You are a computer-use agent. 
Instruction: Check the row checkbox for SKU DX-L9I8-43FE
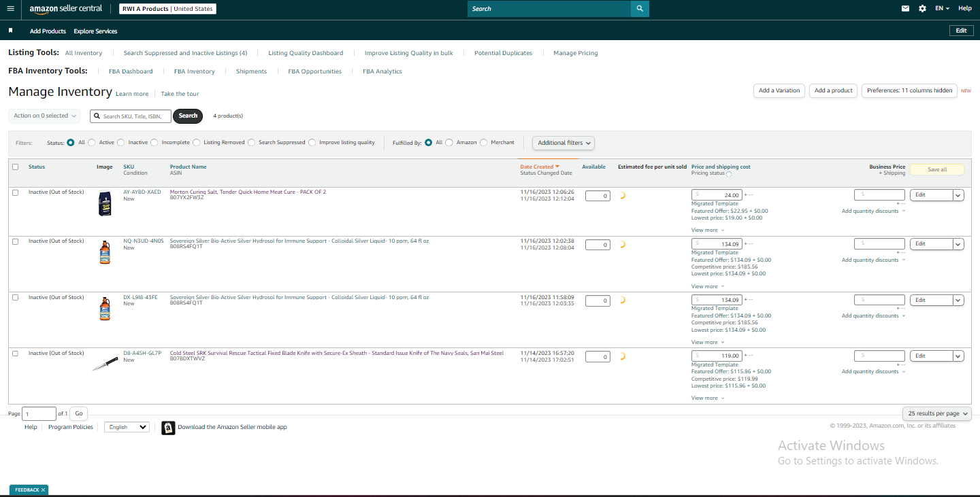coord(15,298)
